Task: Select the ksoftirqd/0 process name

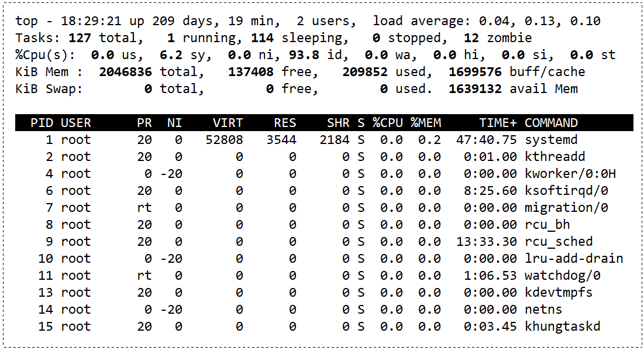Action: [x=566, y=191]
